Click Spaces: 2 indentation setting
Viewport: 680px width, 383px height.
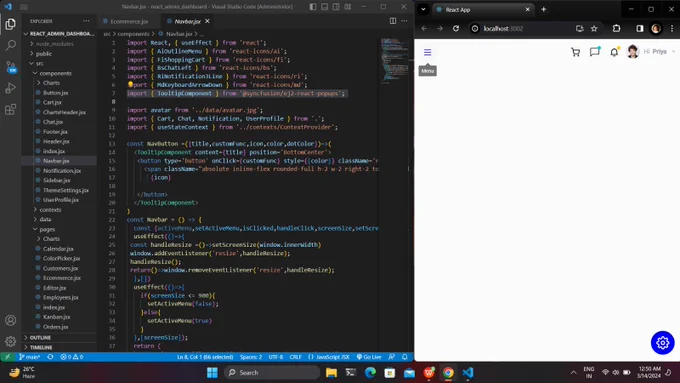[x=251, y=357]
